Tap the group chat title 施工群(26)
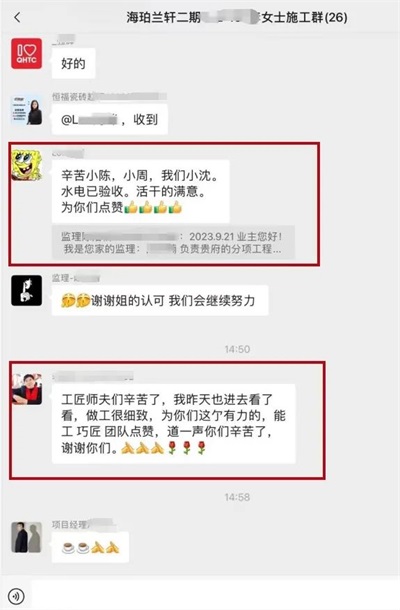This screenshot has width=400, height=610. pos(237,17)
